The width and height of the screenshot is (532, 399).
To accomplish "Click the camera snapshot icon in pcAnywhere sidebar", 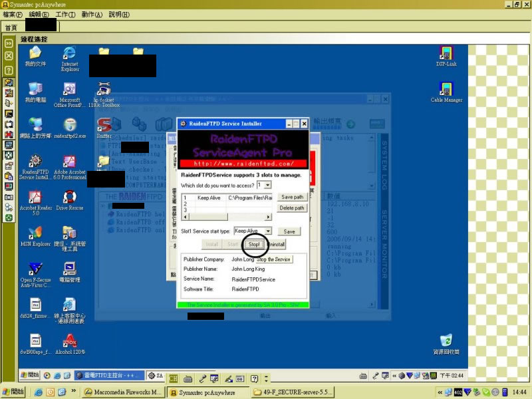I will (x=9, y=197).
